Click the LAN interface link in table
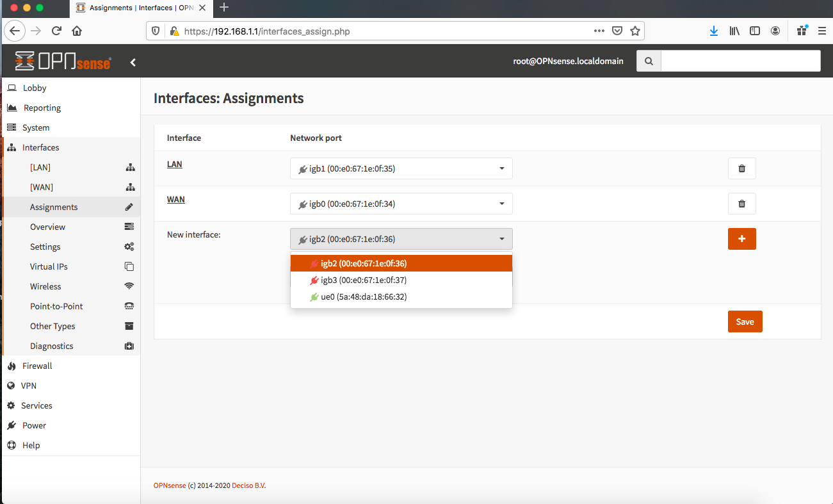 tap(174, 165)
